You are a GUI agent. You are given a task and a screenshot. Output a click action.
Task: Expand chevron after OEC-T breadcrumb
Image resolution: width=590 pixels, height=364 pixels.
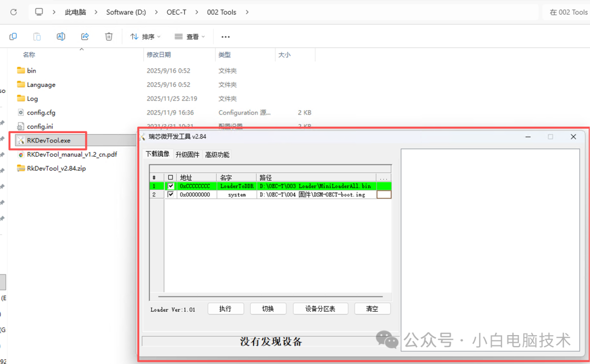[x=197, y=12]
